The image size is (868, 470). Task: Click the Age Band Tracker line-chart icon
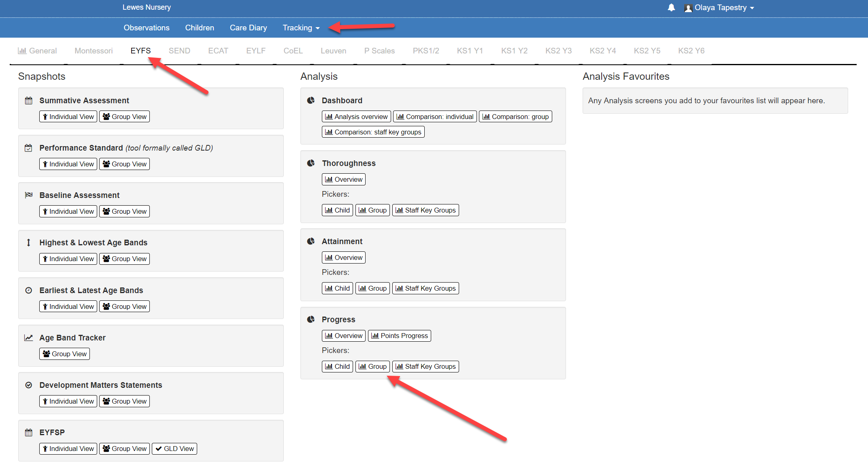[x=29, y=338]
